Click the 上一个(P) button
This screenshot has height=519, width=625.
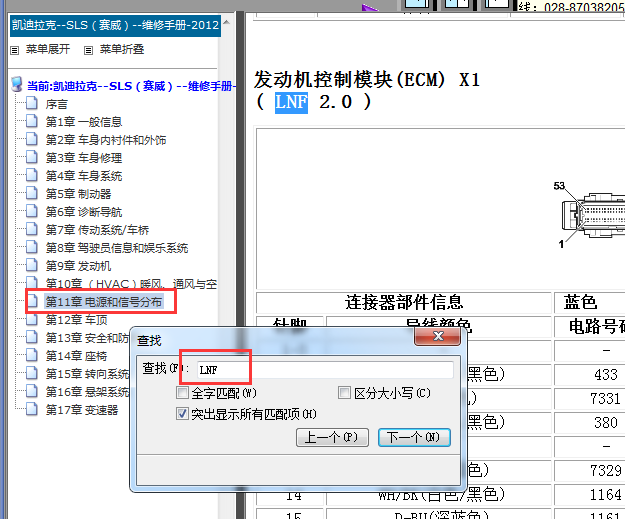point(332,438)
